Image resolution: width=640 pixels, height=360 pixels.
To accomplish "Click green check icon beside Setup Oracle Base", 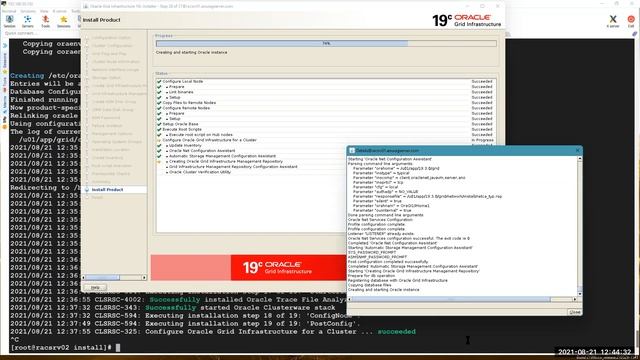I will tap(159, 124).
